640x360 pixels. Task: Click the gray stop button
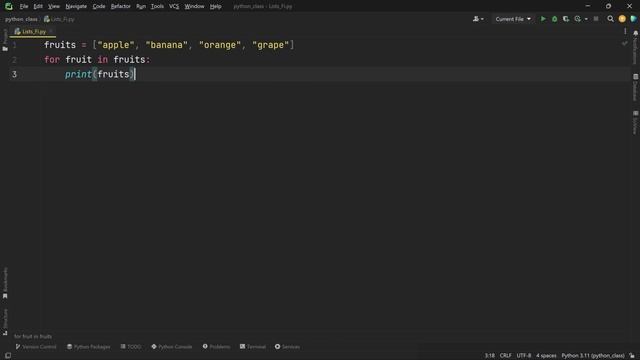click(x=596, y=19)
